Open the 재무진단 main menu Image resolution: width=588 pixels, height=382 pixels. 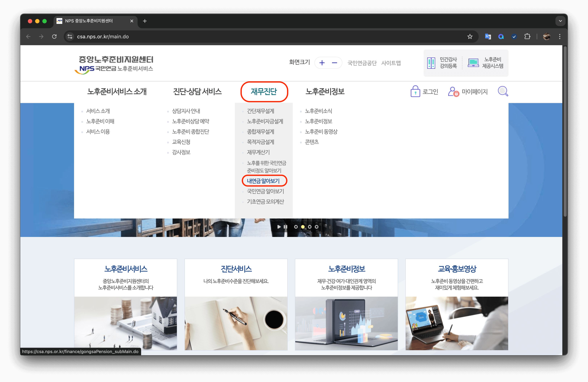(x=264, y=92)
